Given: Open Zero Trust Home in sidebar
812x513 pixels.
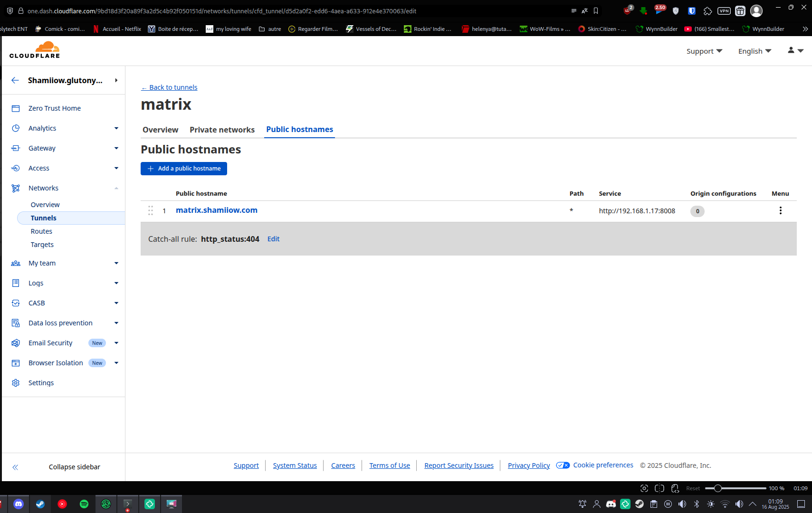Looking at the screenshot, I should pos(55,108).
